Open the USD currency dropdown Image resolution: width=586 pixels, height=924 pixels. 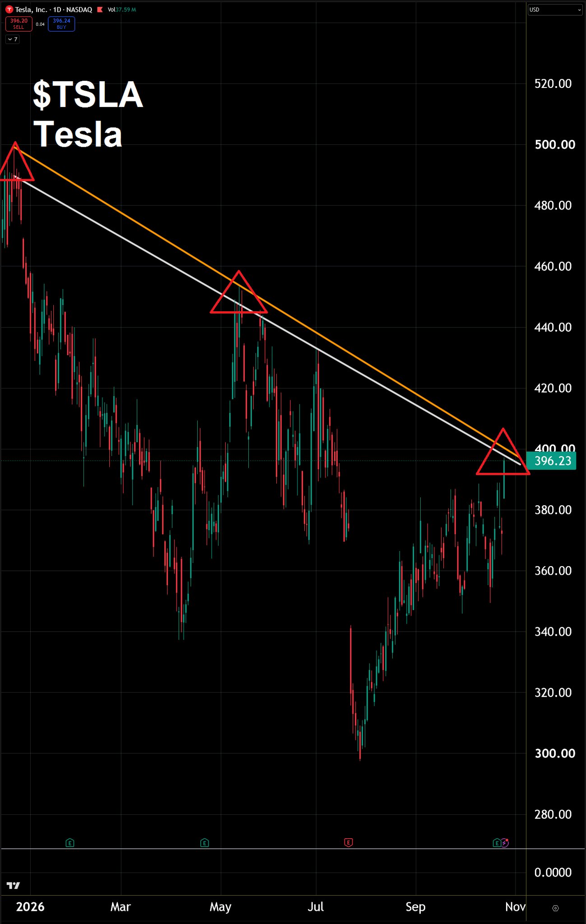555,9
